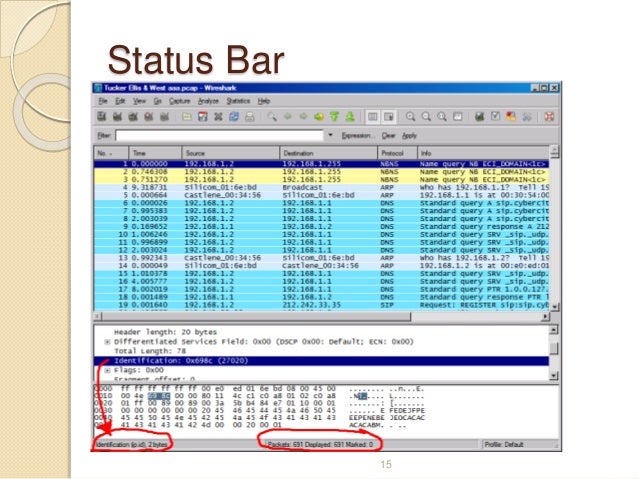Click into the display Filter field
Image resolution: width=638 pixels, height=479 pixels.
tap(220, 136)
